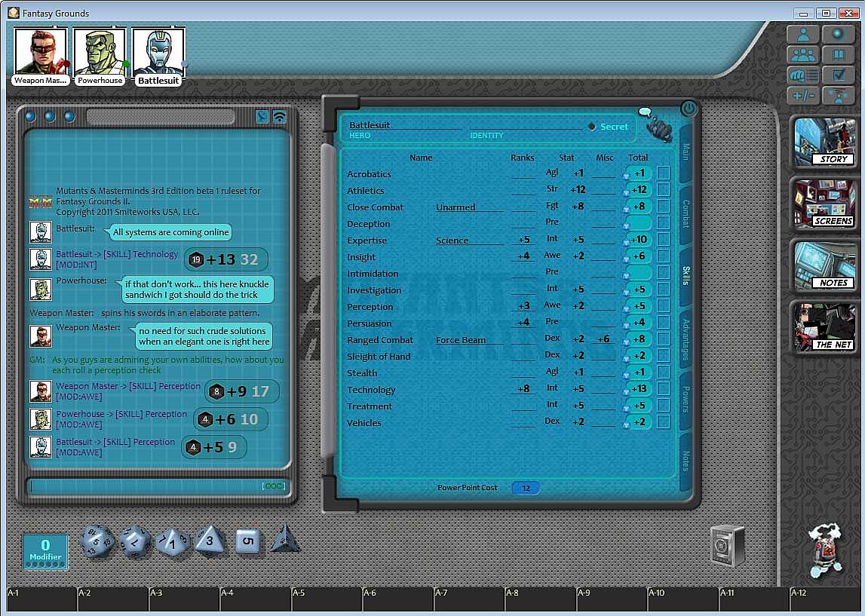Click the Technology Ranks field

point(523,389)
